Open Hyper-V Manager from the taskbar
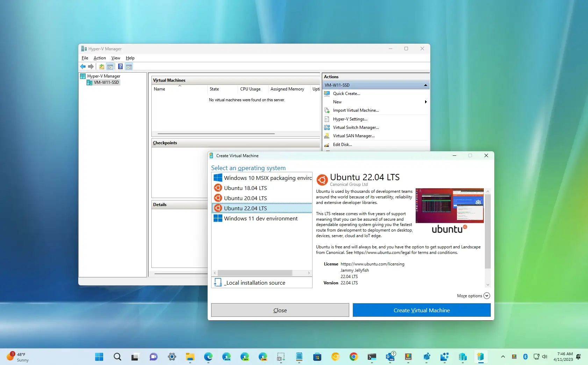 point(481,357)
